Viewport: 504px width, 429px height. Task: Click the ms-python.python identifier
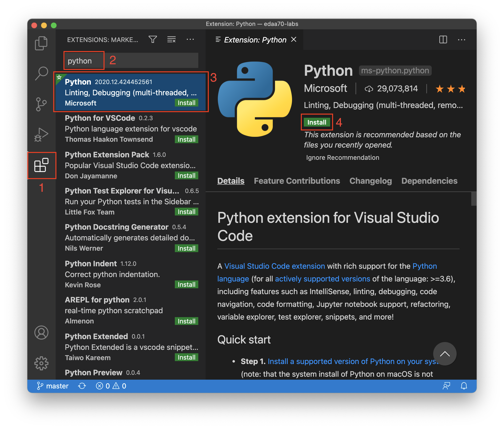pos(395,71)
